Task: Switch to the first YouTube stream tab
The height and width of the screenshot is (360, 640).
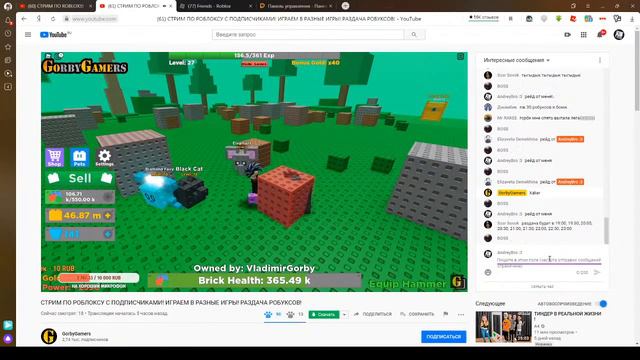Action: click(55, 6)
